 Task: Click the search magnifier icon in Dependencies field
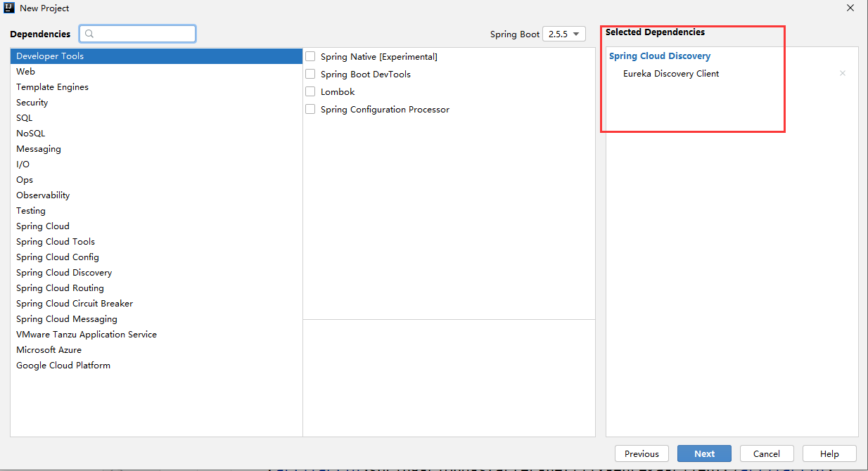(x=90, y=34)
